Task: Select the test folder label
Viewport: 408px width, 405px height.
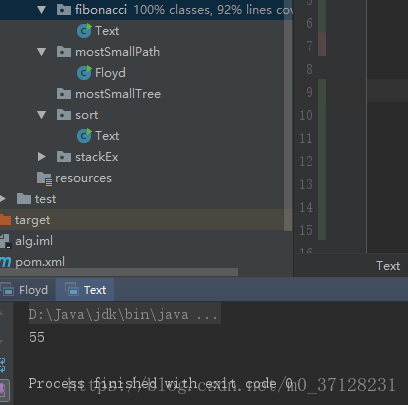Action: (45, 199)
